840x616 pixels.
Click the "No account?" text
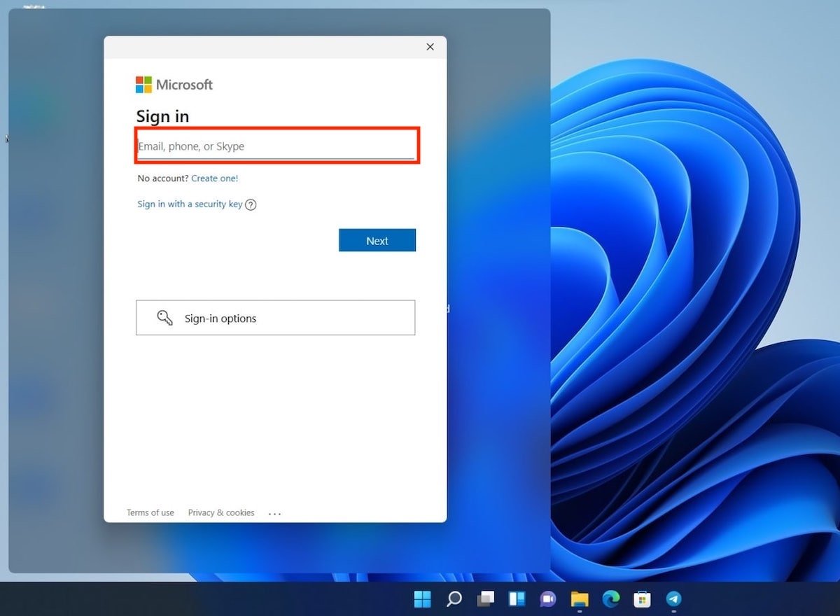click(x=163, y=178)
